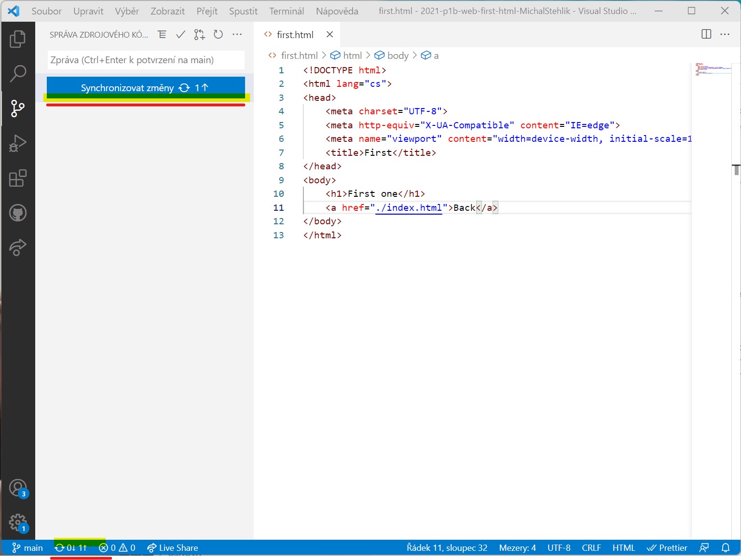Open the Source Control view icon

point(18,109)
